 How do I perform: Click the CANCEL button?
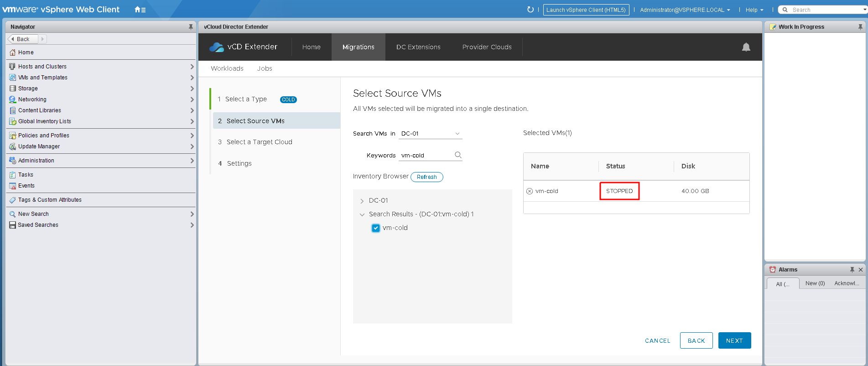[658, 341]
